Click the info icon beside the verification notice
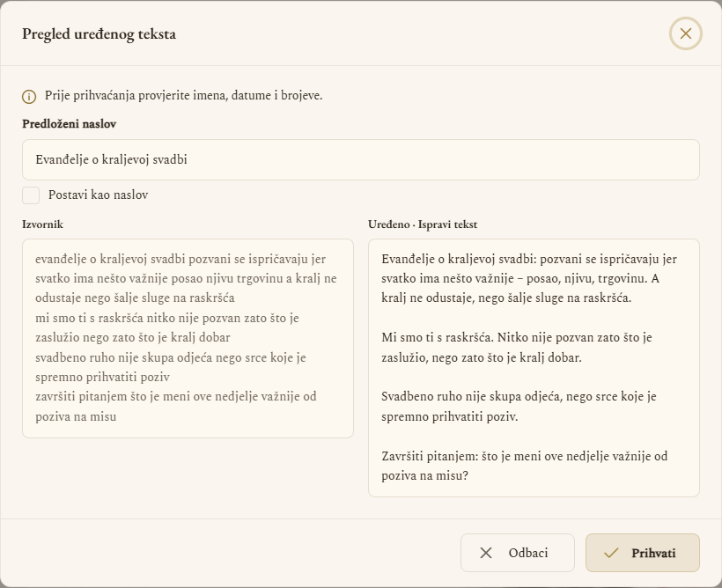 click(29, 97)
